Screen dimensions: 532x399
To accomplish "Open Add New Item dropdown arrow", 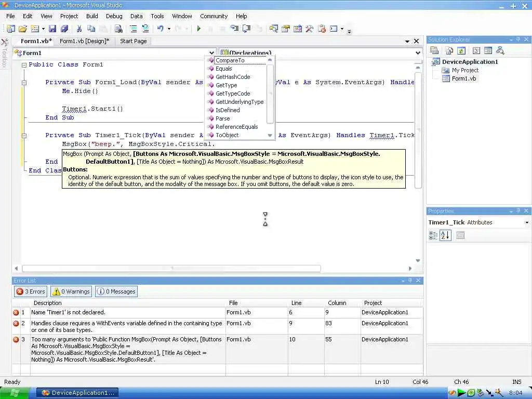I will point(43,29).
